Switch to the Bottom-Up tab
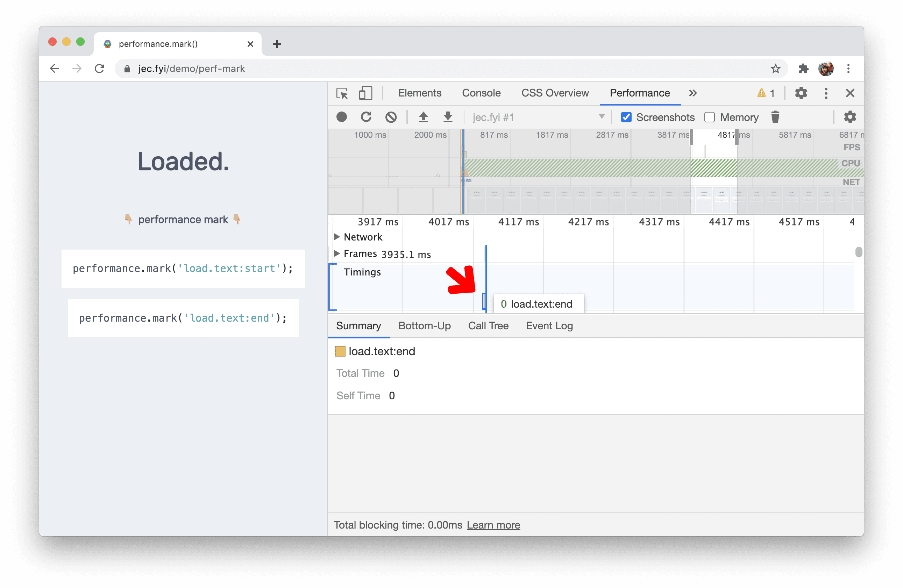Viewport: 903px width, 588px height. tap(424, 325)
